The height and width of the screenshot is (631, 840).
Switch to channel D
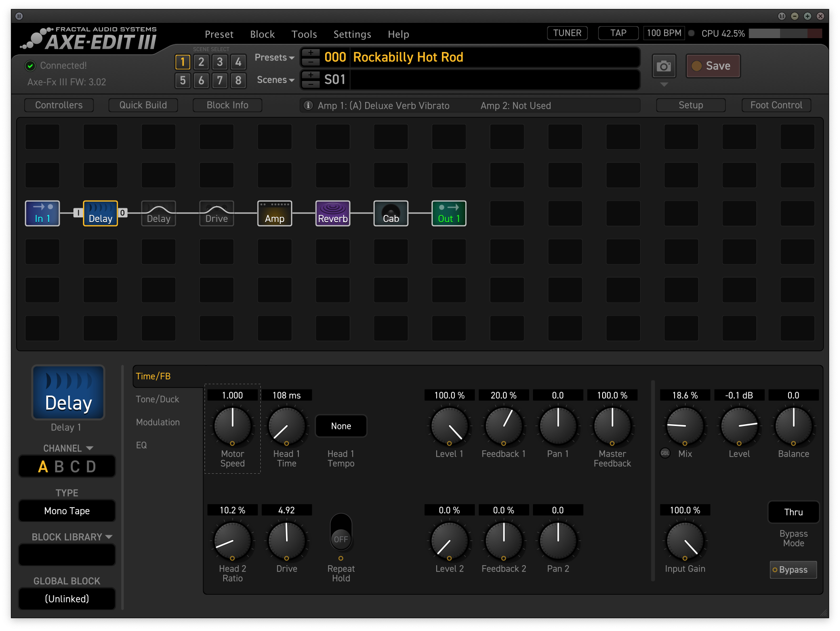[91, 467]
